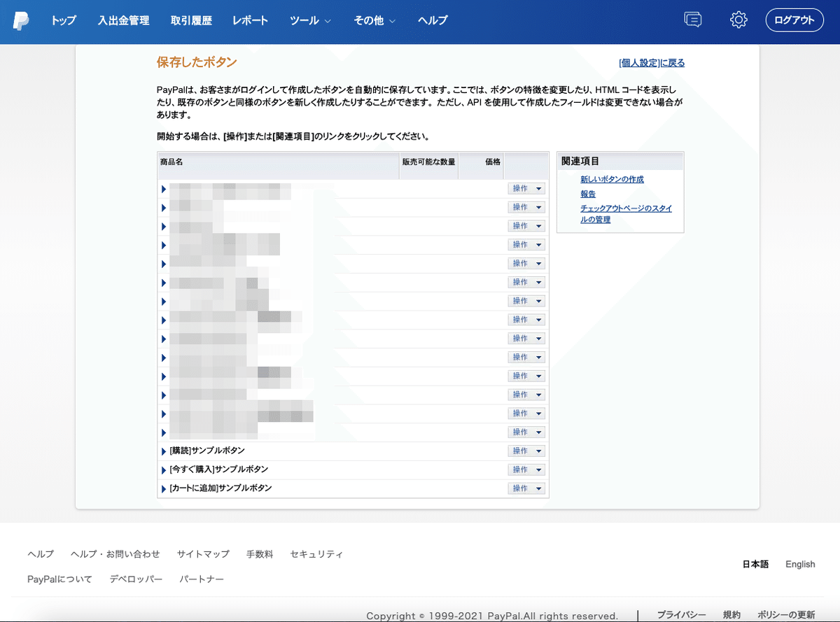Go to the トップ tab
The width and height of the screenshot is (840, 622).
[x=64, y=21]
